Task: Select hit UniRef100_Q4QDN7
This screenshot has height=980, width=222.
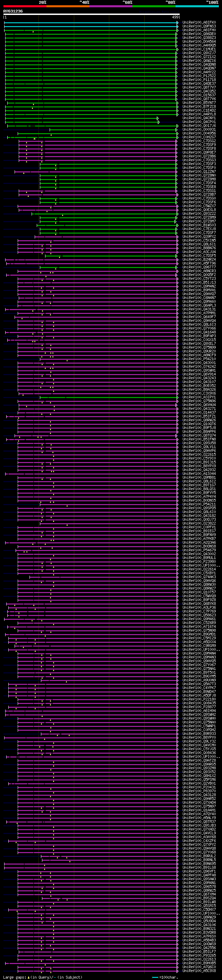Action: [x=199, y=68]
